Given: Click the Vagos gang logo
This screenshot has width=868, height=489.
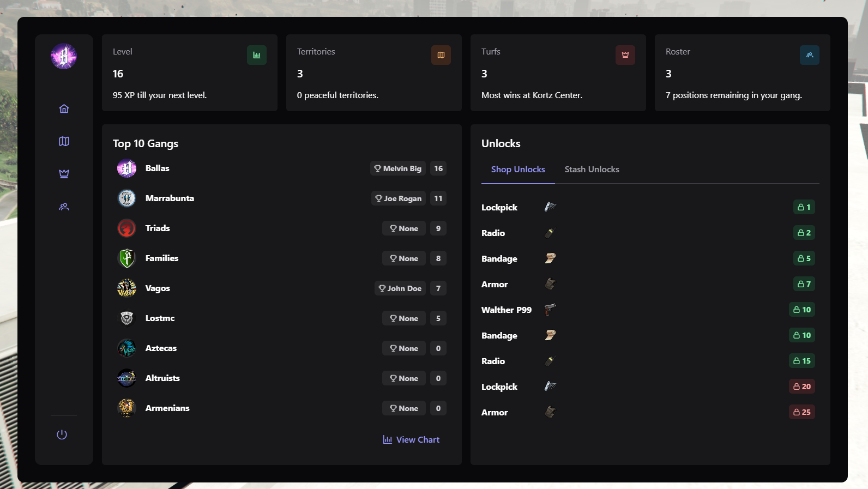Looking at the screenshot, I should click(x=126, y=288).
